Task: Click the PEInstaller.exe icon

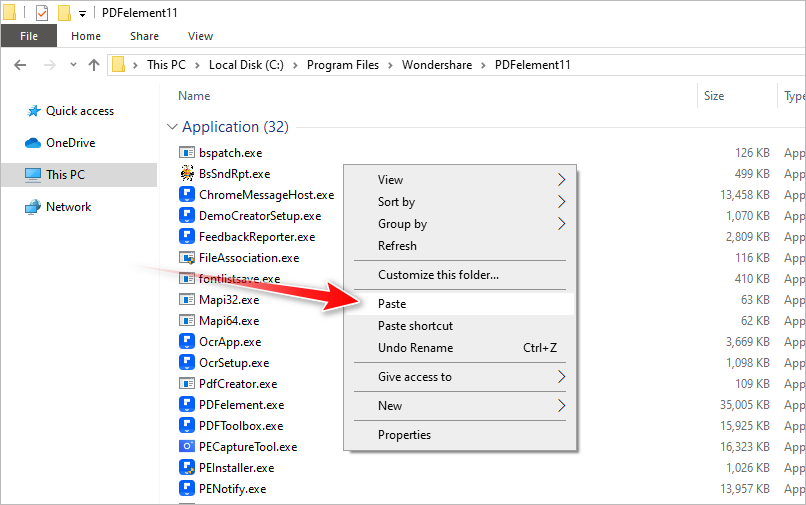Action: click(x=187, y=468)
